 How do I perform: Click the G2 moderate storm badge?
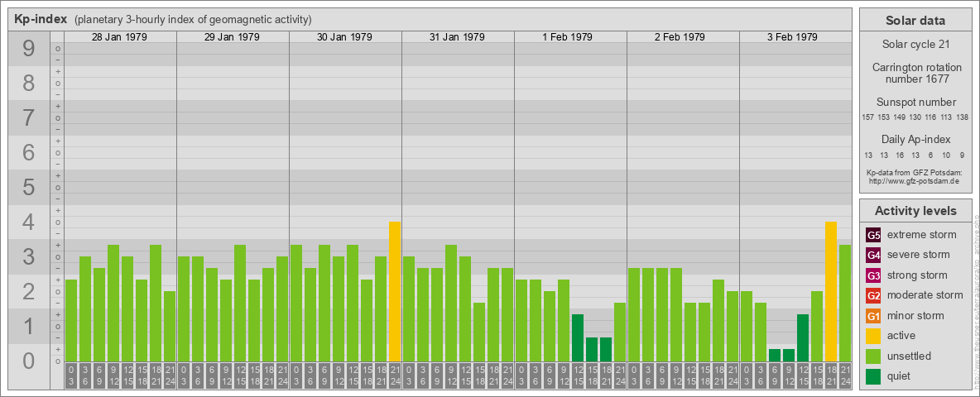(x=874, y=295)
